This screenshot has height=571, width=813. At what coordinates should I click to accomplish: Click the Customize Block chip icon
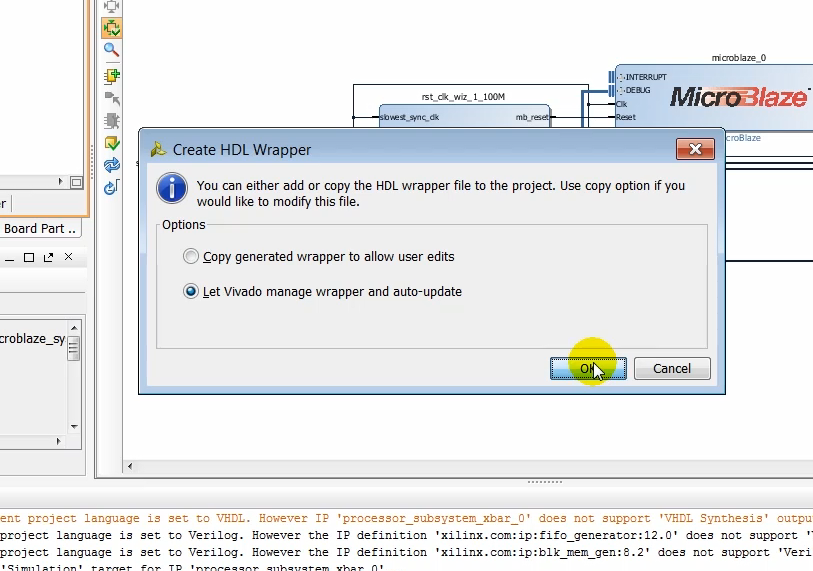[111, 121]
